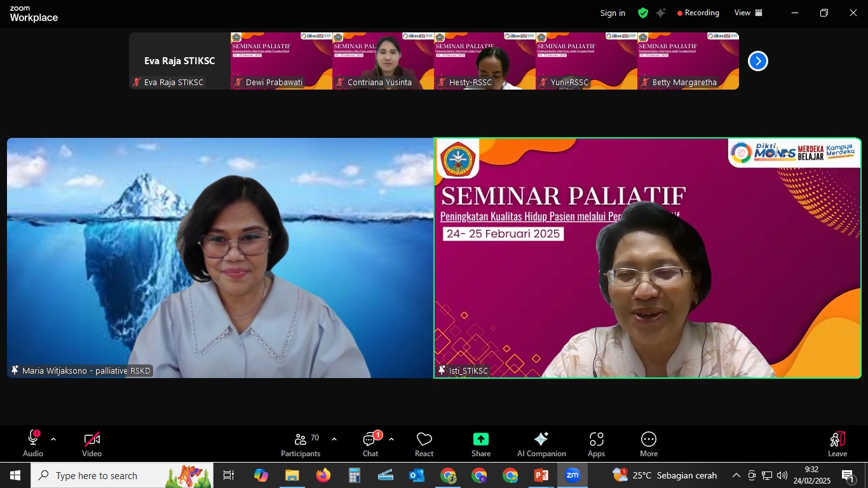This screenshot has height=488, width=868.
Task: Select Contriana Yusinta's video thumbnail
Action: (383, 61)
